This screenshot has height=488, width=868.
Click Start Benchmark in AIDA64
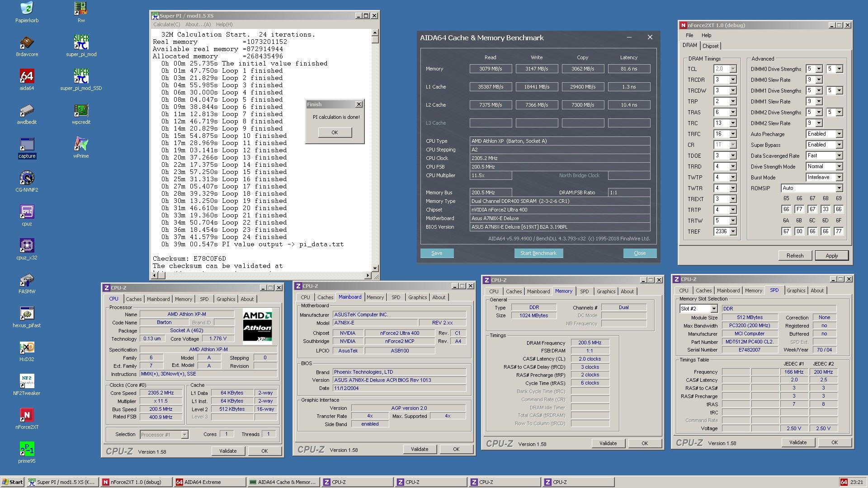tap(538, 253)
